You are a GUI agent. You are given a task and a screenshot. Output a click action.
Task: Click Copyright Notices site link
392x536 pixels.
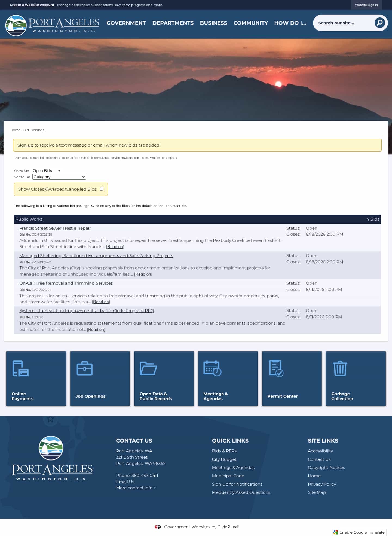tap(326, 467)
